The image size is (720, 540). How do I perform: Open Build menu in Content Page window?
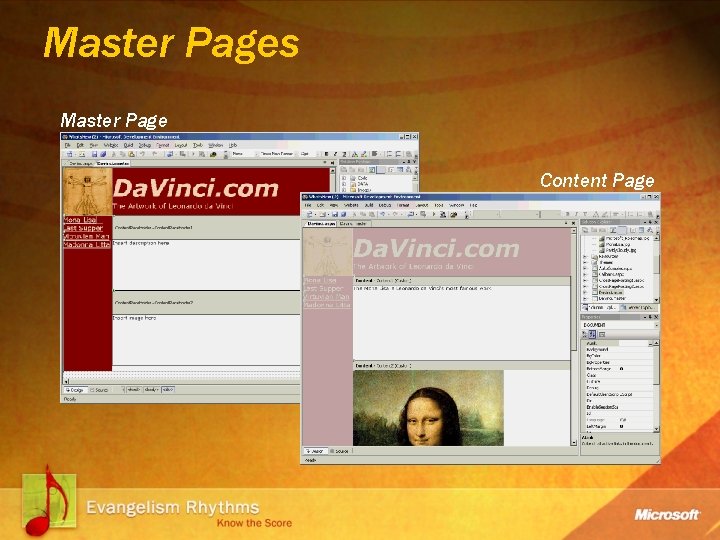tap(369, 205)
